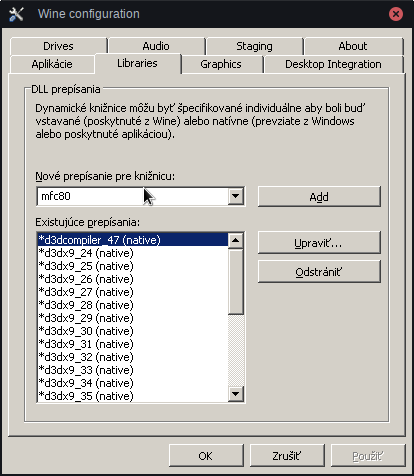
Task: Click the Použiť apply button
Action: pyautogui.click(x=368, y=456)
